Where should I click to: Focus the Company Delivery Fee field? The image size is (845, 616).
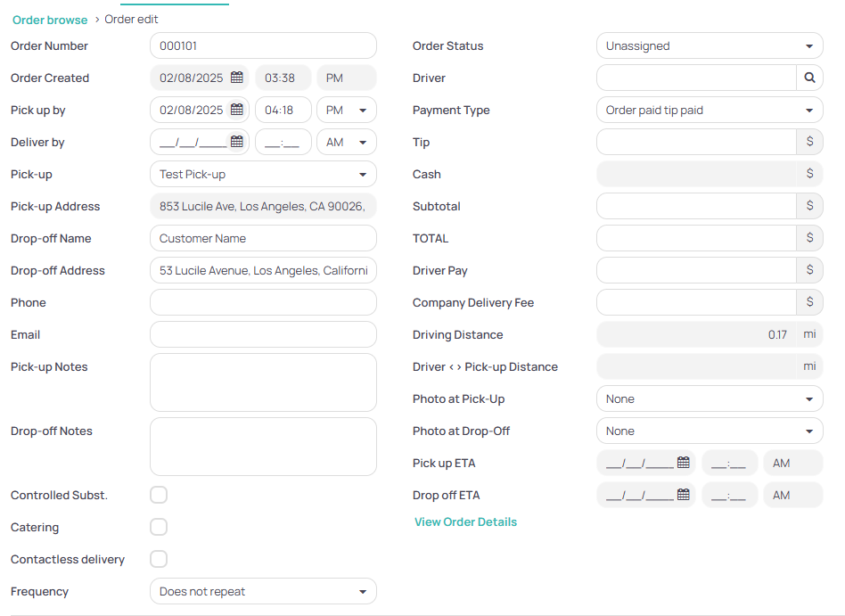point(696,302)
